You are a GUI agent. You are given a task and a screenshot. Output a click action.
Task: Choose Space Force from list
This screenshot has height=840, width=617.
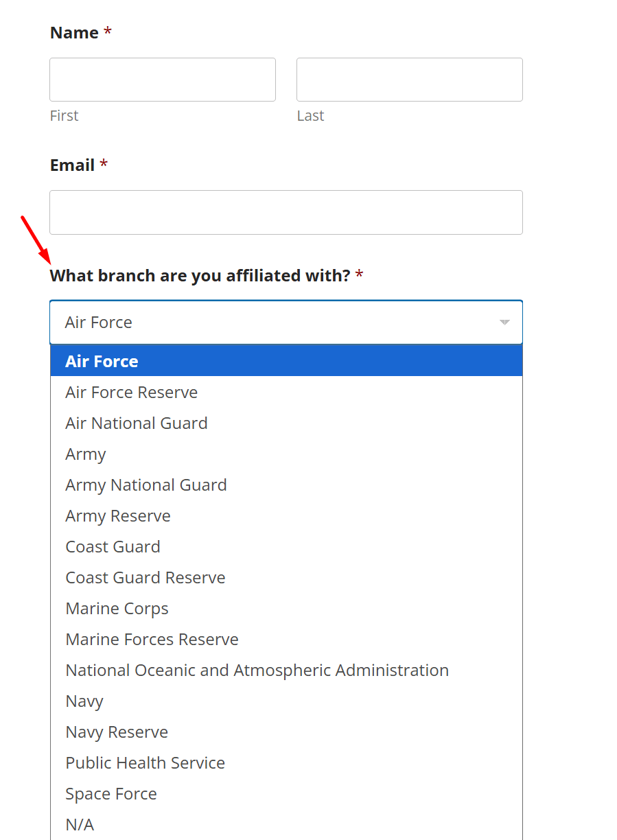click(110, 793)
